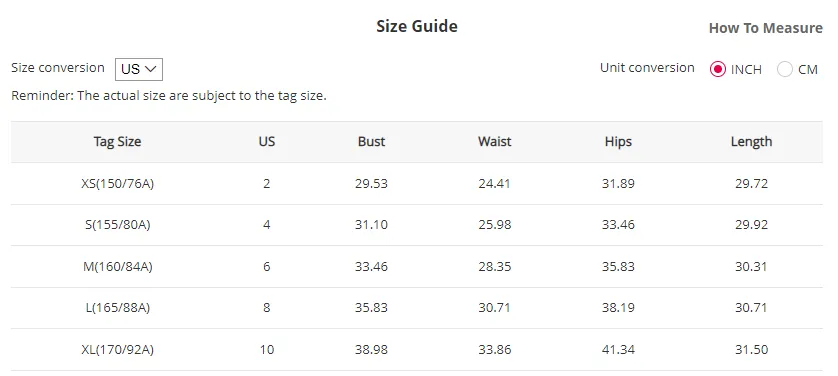This screenshot has width=838, height=376.
Task: Select the L(165/88A) size row
Action: pyautogui.click(x=417, y=308)
